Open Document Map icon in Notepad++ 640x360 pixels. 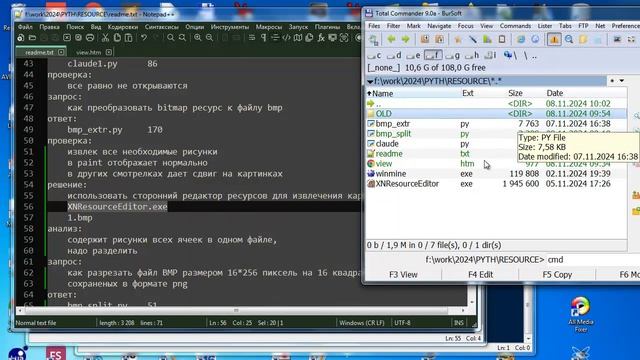coord(298,38)
